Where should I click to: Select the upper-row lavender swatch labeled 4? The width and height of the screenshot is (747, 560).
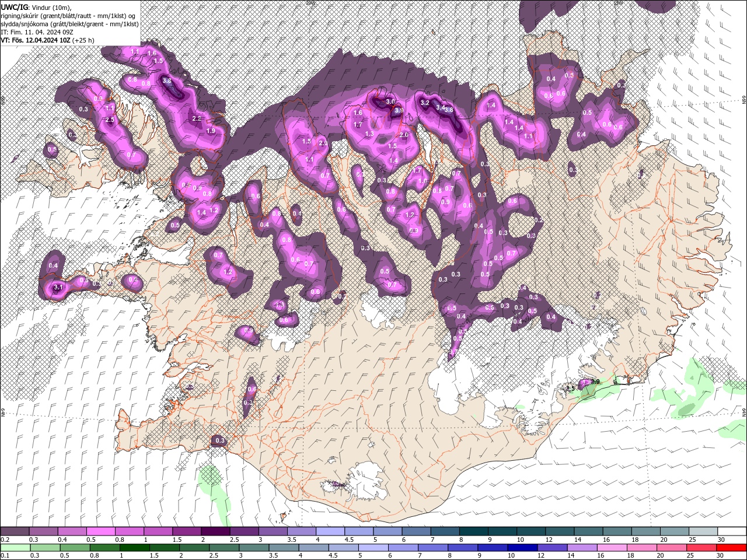tap(330, 531)
